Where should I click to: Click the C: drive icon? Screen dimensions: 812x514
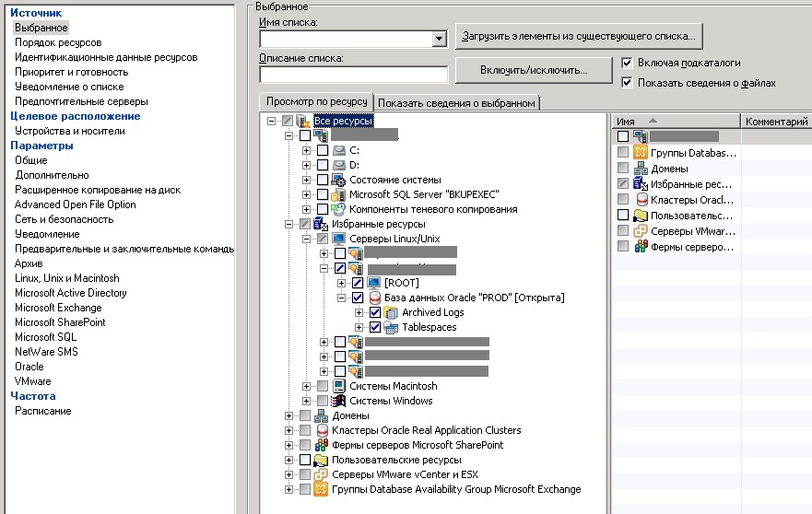click(x=338, y=151)
